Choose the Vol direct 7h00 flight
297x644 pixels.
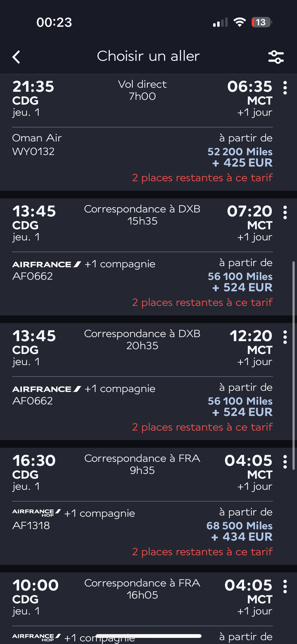click(142, 90)
